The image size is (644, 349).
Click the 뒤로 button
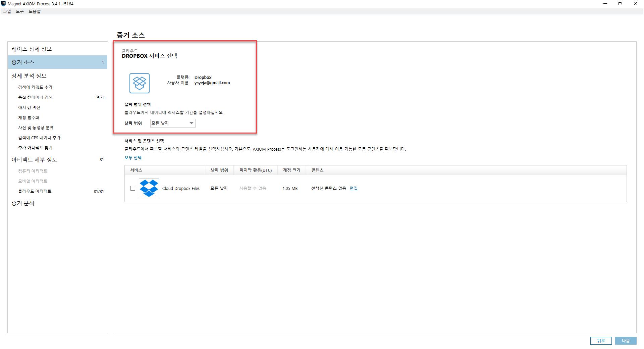point(601,341)
